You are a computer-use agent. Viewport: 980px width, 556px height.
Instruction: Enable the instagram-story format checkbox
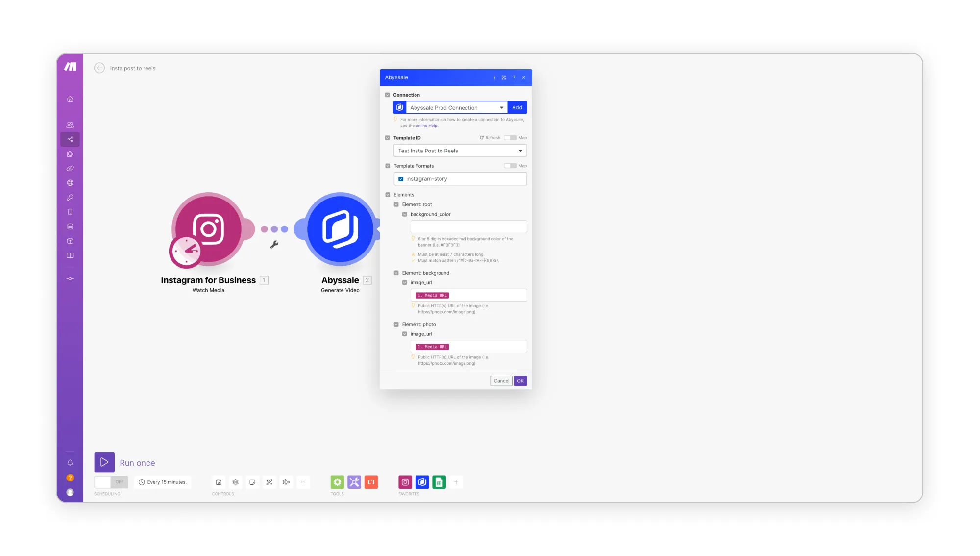(401, 178)
